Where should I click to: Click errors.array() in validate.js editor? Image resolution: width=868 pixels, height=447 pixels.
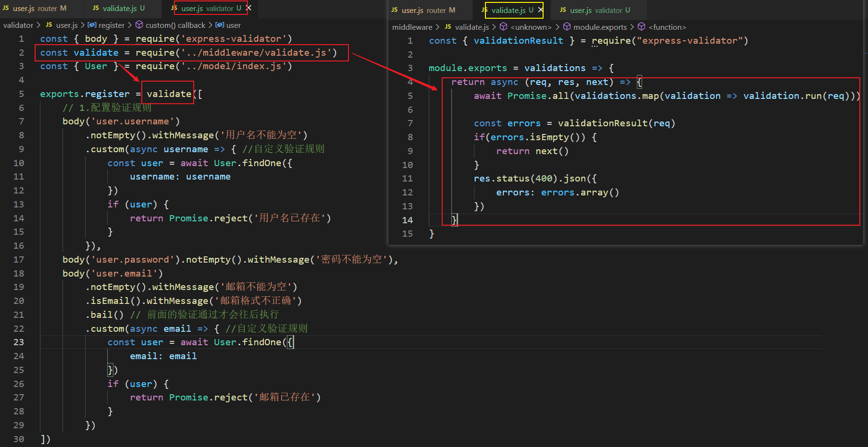click(x=580, y=192)
